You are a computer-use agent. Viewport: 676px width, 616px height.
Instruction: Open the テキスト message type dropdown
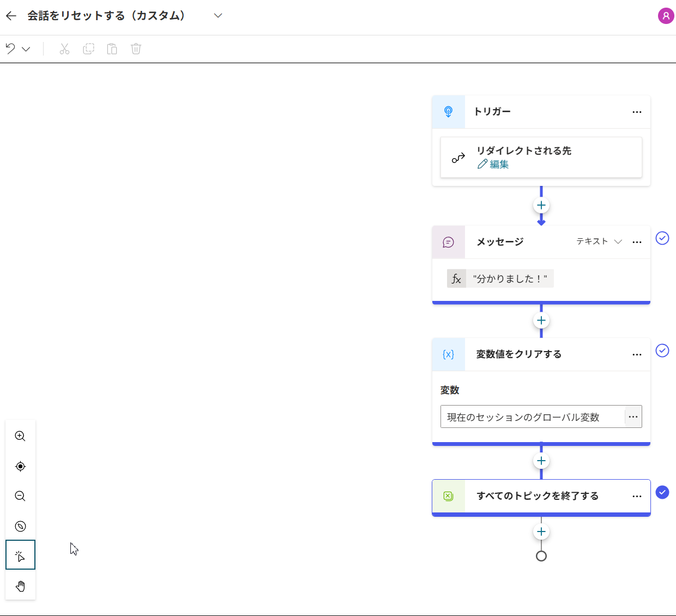click(x=599, y=241)
